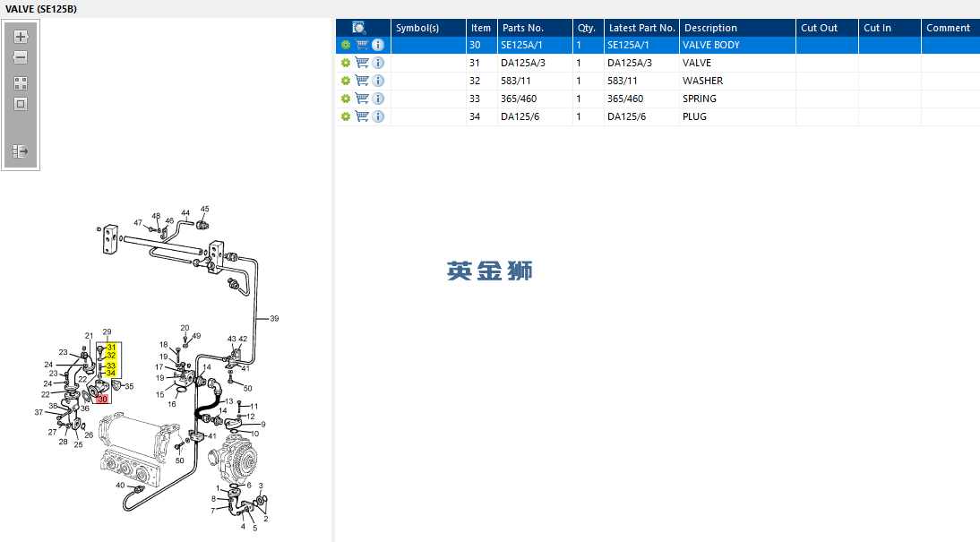
Task: Add SPRING 365/460 to cart
Action: 362,99
